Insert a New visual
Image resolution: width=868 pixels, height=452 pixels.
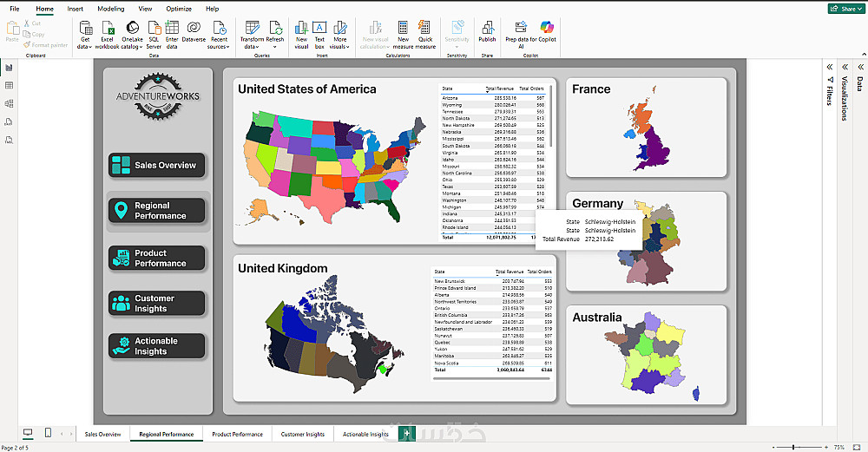(x=301, y=35)
